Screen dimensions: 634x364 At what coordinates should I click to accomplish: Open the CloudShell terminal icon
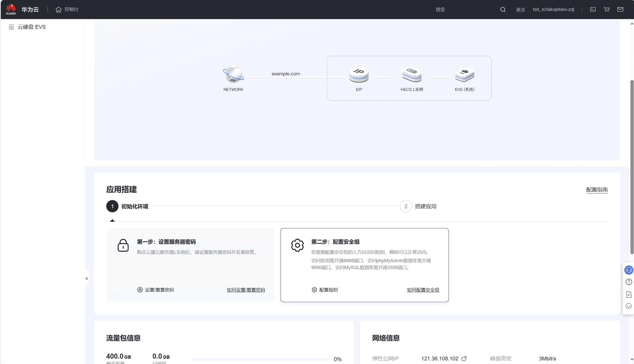[593, 9]
